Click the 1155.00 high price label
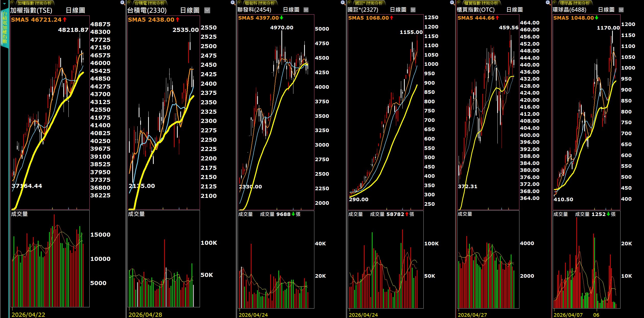 point(411,32)
